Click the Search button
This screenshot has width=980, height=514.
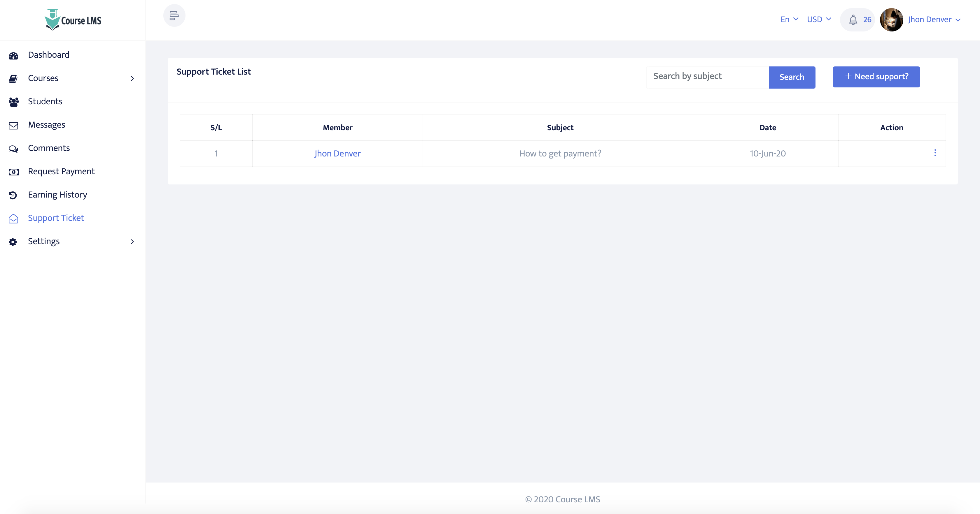(x=791, y=77)
